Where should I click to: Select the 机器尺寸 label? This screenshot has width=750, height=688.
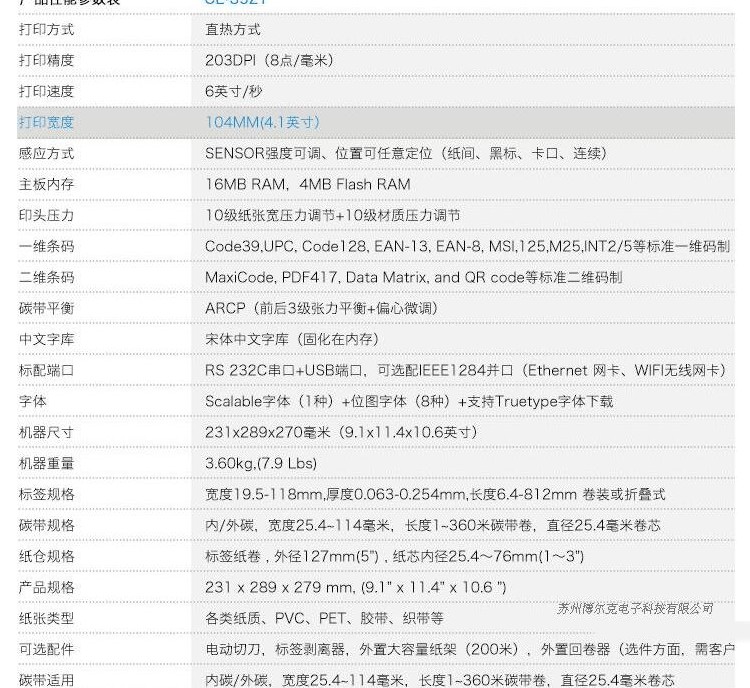pos(46,433)
